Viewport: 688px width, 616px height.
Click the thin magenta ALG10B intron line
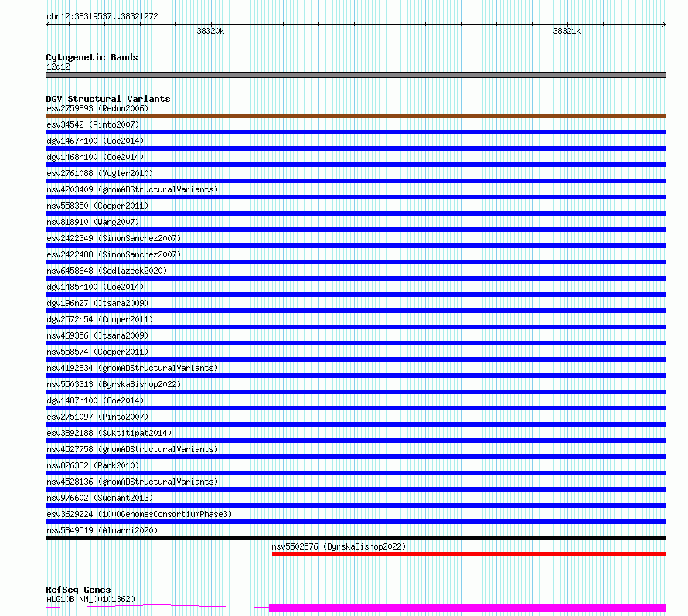point(157,607)
